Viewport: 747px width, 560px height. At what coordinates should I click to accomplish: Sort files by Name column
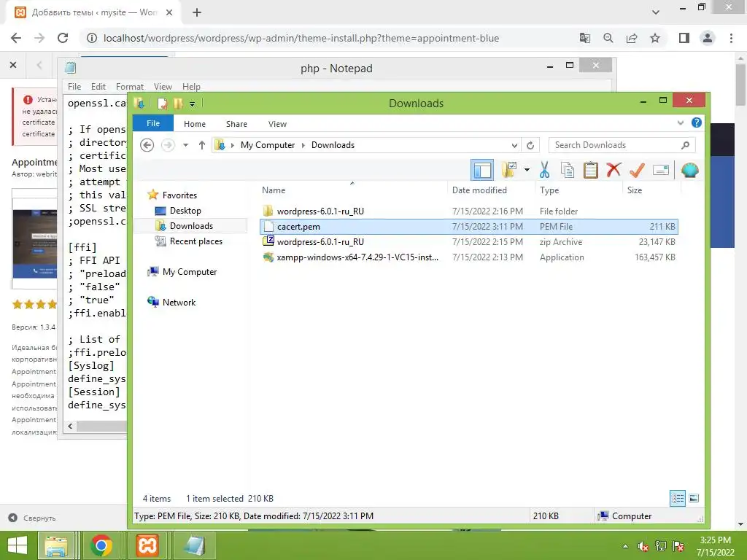pyautogui.click(x=274, y=190)
